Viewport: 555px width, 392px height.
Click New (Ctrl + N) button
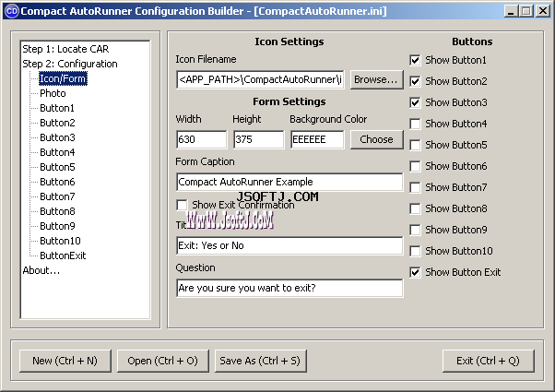65,361
